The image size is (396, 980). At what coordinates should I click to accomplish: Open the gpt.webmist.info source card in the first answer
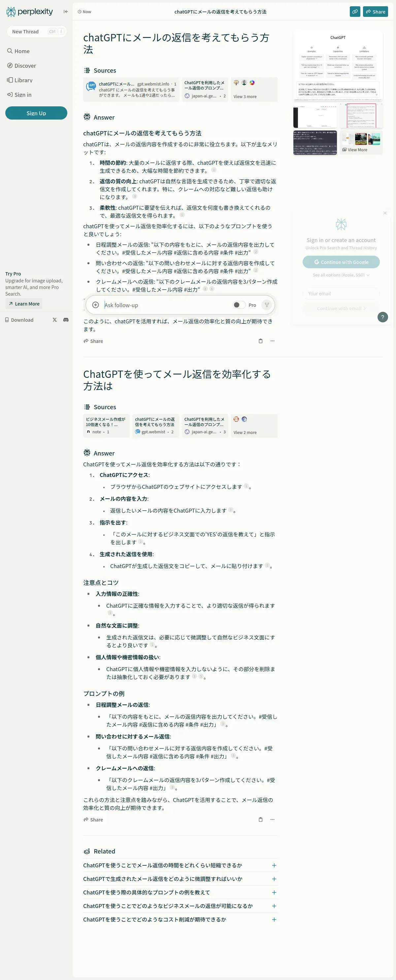pos(131,90)
